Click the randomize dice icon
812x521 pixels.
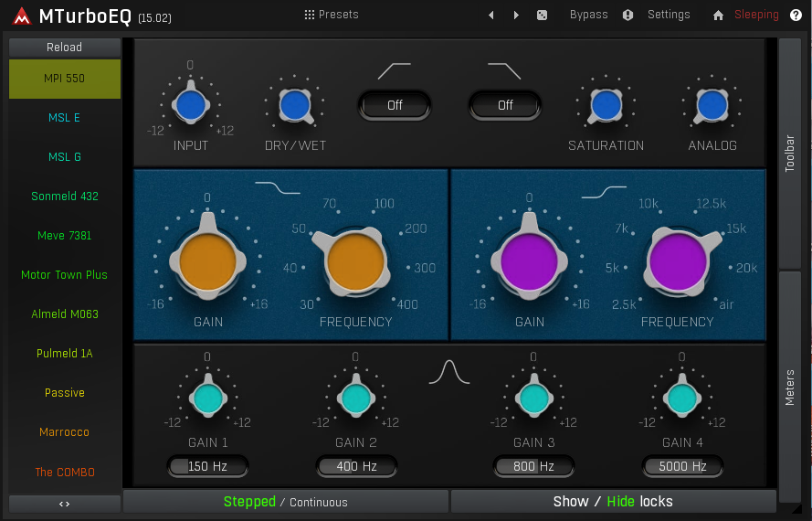pos(542,15)
